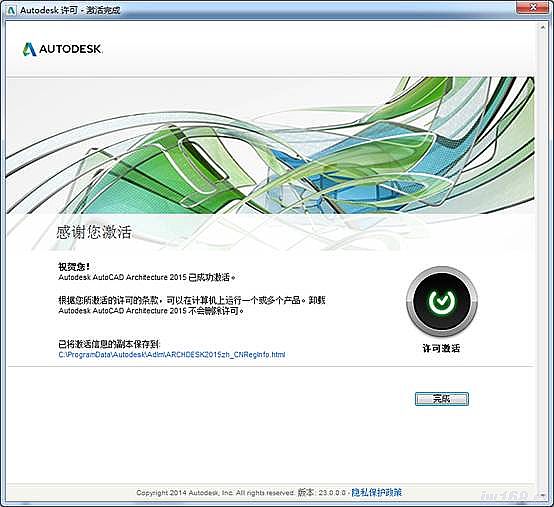Click the 祝贺您! congratulation text
The height and width of the screenshot is (507, 554).
(74, 267)
